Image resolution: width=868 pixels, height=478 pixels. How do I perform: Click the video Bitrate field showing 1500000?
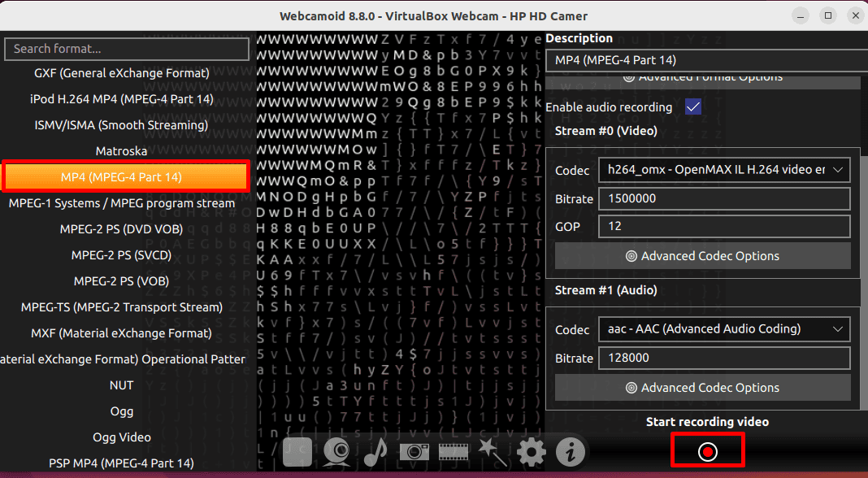[723, 198]
